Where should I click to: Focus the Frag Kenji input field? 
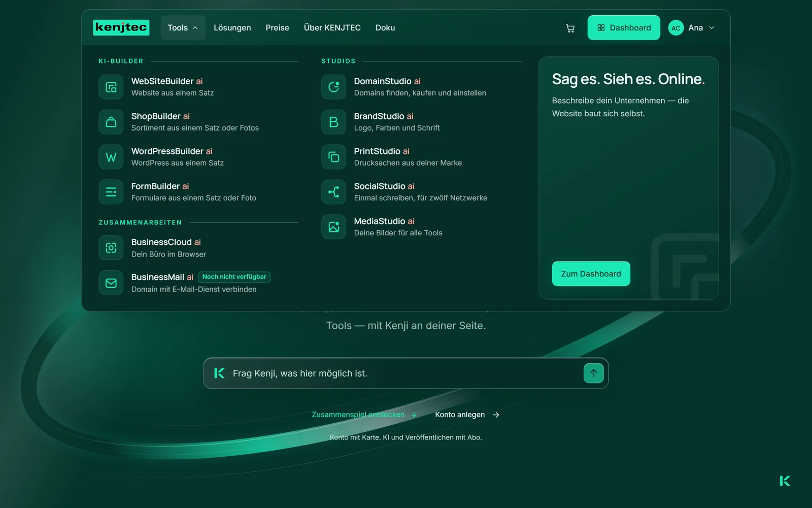405,373
